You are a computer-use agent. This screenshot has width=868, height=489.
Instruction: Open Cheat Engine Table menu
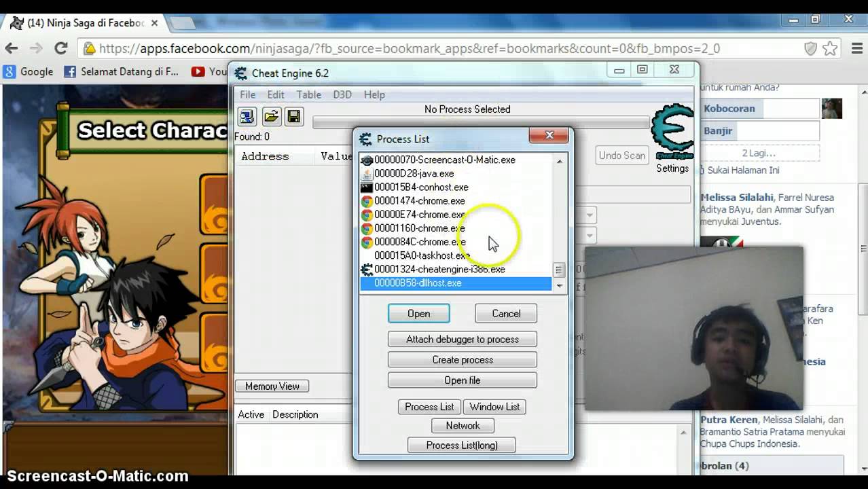308,94
